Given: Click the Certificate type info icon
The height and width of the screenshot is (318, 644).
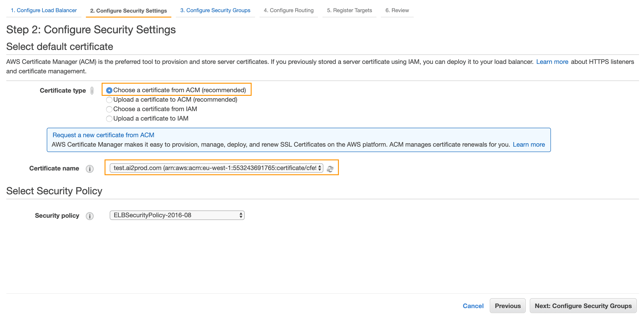Looking at the screenshot, I should 92,90.
